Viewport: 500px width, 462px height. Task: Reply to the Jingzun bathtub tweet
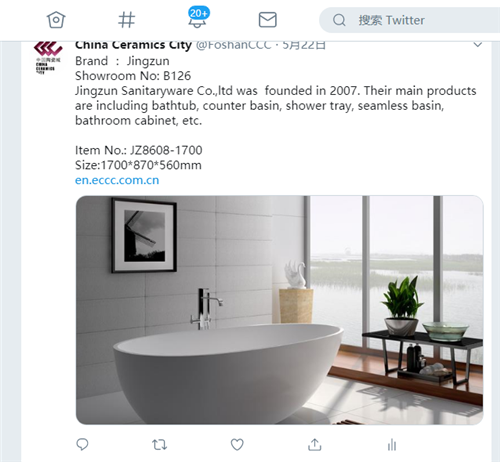(x=82, y=444)
